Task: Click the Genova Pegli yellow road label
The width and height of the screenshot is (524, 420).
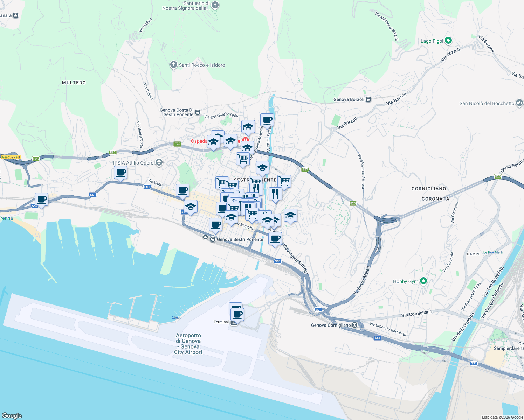Action: pos(12,157)
